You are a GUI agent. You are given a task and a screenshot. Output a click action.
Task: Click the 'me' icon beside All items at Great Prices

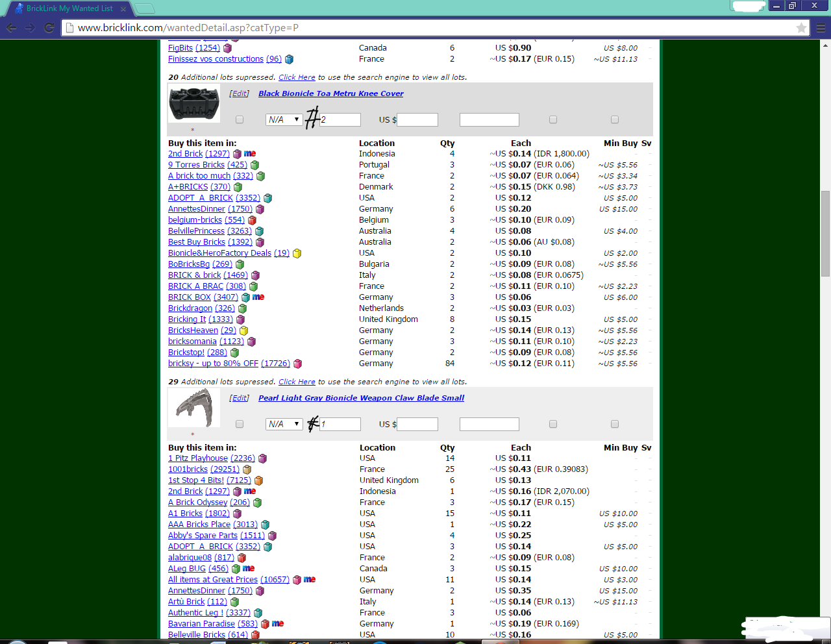pyautogui.click(x=310, y=580)
